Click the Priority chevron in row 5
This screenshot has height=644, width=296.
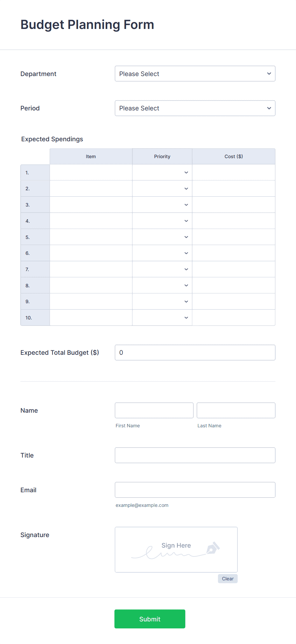click(186, 237)
